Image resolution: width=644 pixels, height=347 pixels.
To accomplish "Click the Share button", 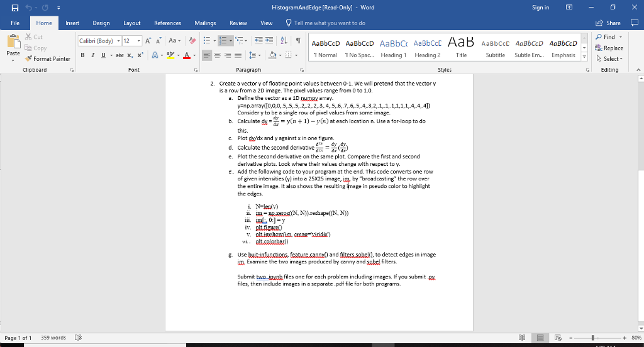I will (608, 23).
